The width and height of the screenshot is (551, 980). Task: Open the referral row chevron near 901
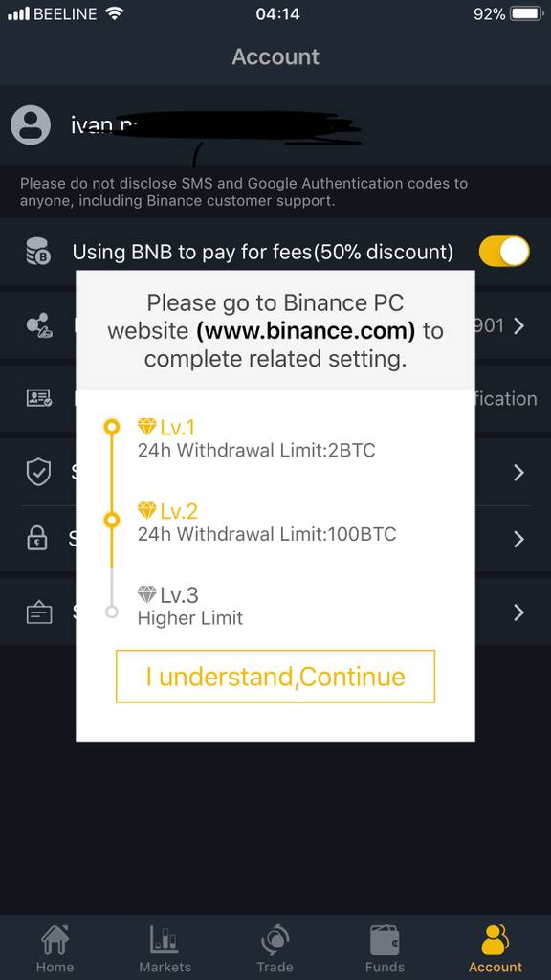pyautogui.click(x=518, y=325)
